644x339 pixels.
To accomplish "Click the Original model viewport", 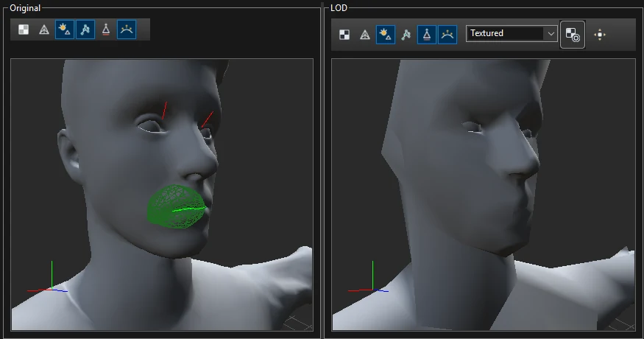I will pyautogui.click(x=162, y=194).
